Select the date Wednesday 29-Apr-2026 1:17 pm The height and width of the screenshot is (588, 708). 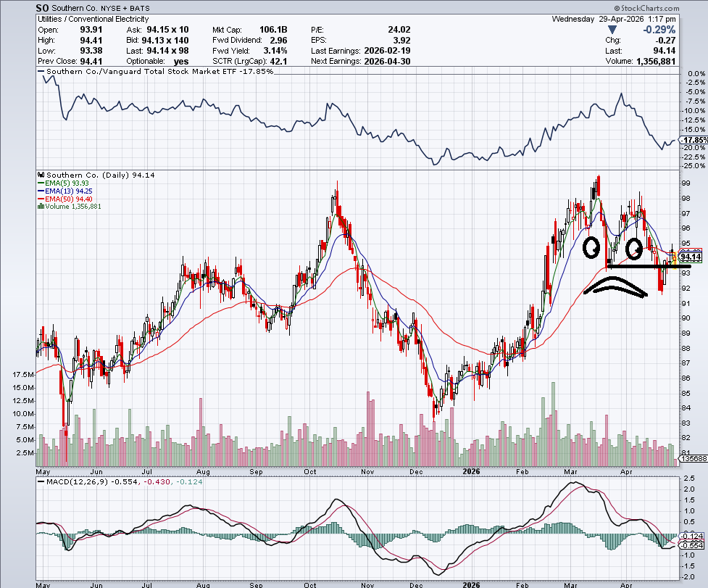tap(614, 19)
